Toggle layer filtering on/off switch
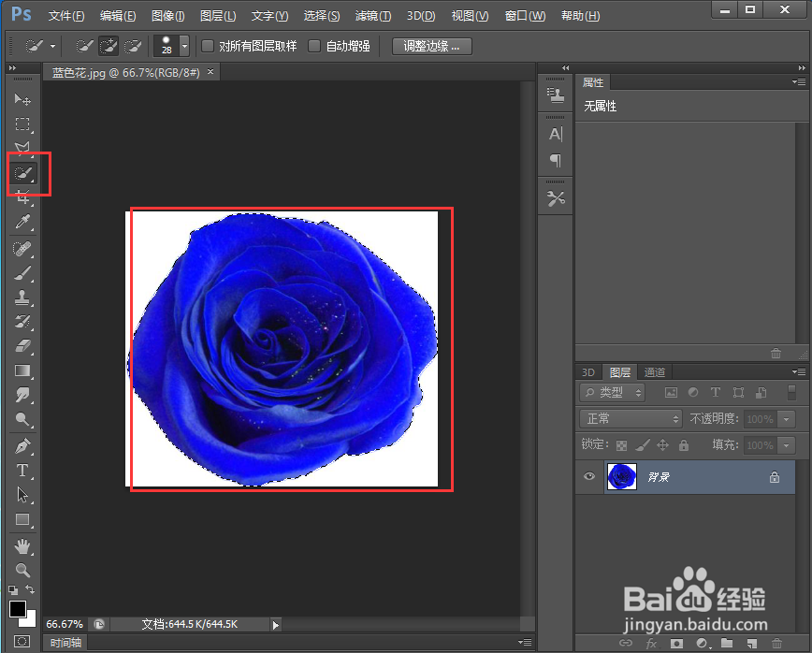The width and height of the screenshot is (812, 653). [791, 393]
